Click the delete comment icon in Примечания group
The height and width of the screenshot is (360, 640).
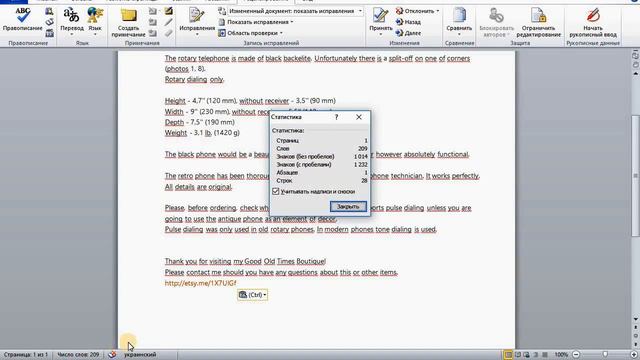pyautogui.click(x=153, y=11)
